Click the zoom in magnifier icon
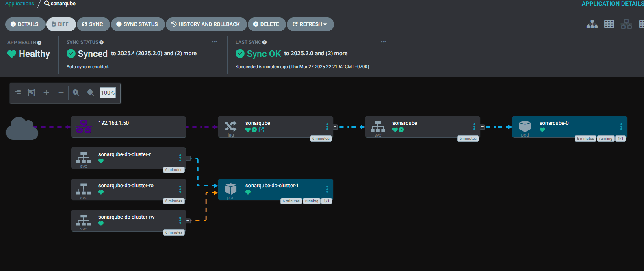The height and width of the screenshot is (271, 644). [76, 93]
